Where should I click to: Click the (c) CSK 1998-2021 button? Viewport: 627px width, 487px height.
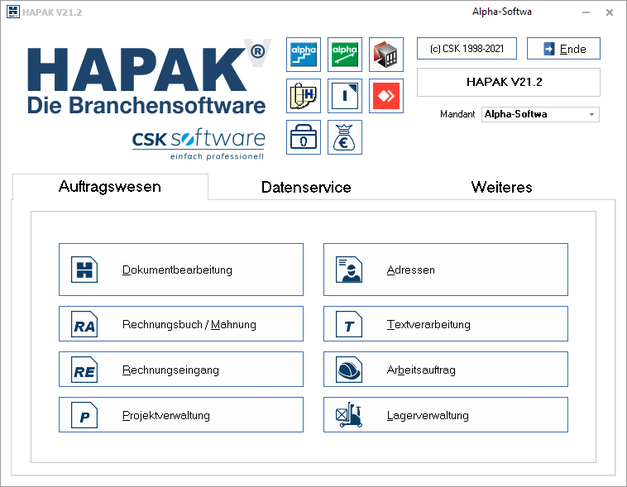(467, 49)
